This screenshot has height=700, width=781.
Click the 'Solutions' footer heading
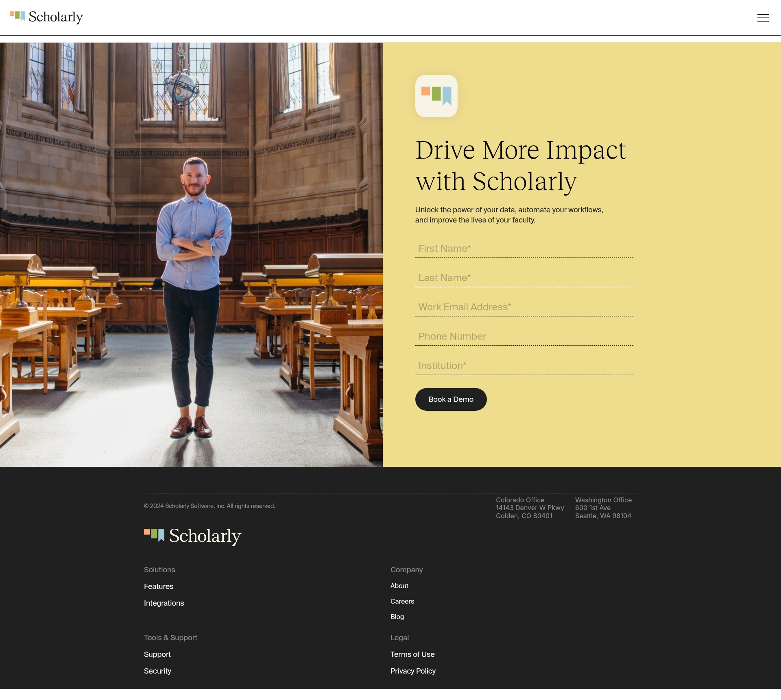click(x=159, y=570)
